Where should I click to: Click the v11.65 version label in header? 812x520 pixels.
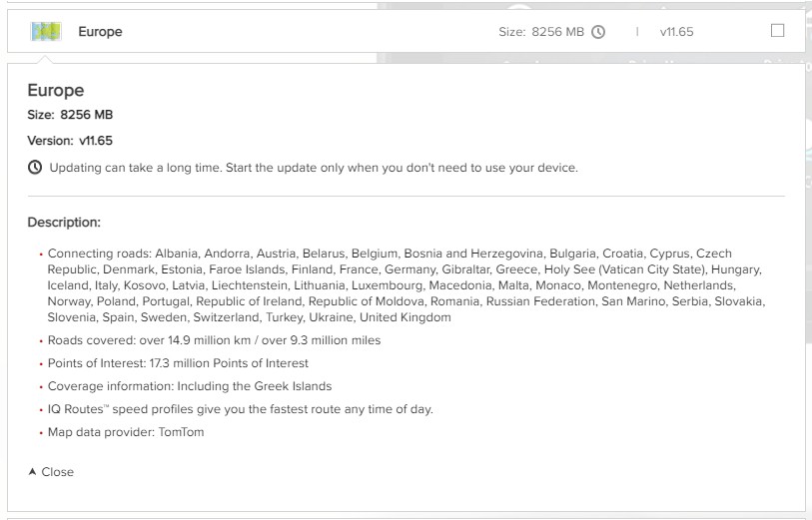(676, 32)
